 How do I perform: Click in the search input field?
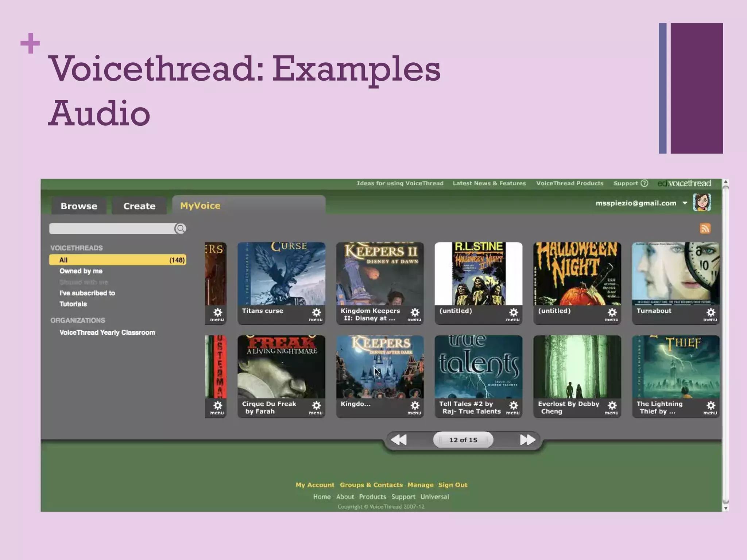[112, 229]
